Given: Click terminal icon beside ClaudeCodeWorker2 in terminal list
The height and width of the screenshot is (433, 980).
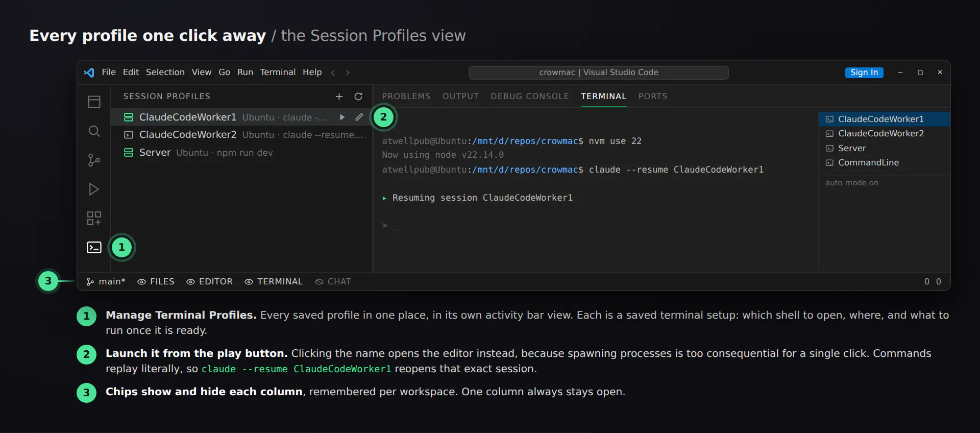Looking at the screenshot, I should 829,134.
